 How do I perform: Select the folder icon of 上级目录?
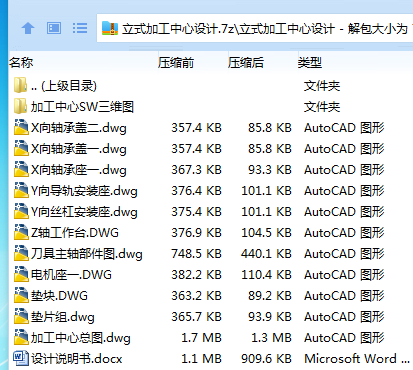point(21,86)
